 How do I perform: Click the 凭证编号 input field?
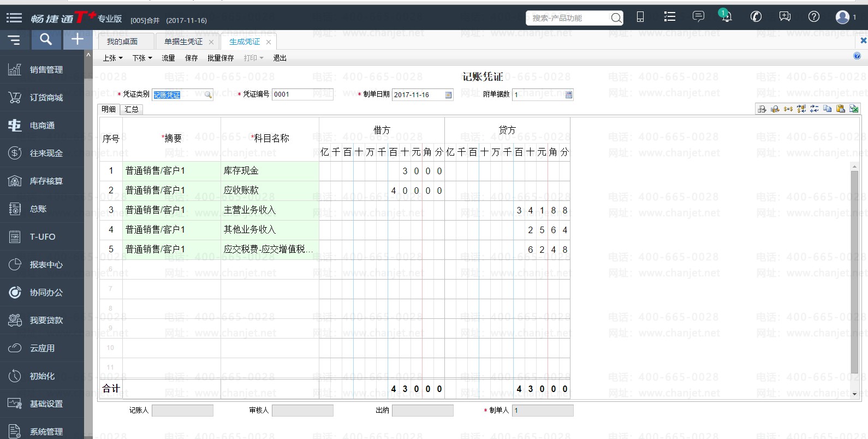(302, 94)
